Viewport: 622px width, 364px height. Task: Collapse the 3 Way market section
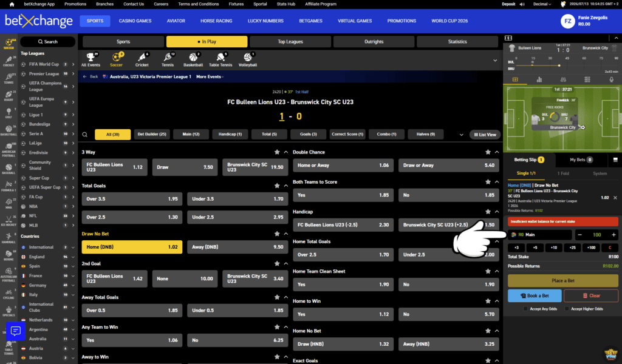point(286,152)
